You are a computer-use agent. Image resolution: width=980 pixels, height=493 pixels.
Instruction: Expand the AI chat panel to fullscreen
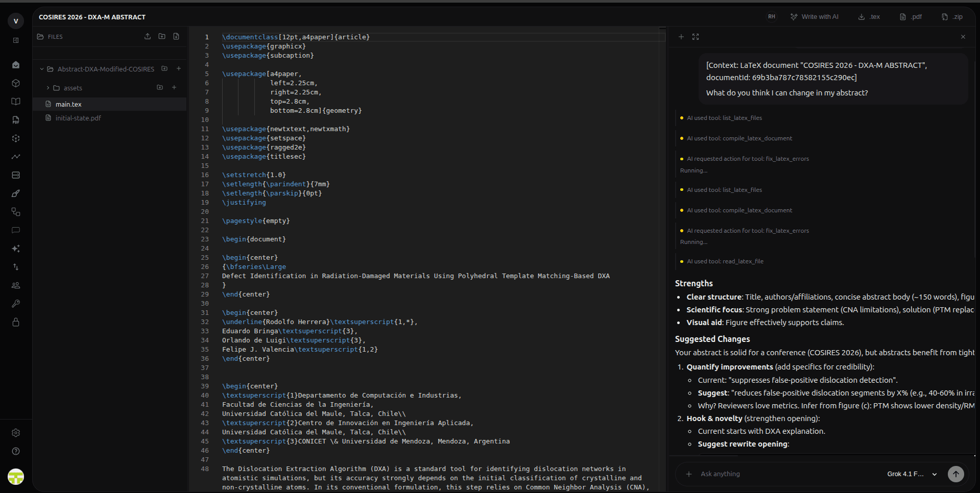pos(696,37)
